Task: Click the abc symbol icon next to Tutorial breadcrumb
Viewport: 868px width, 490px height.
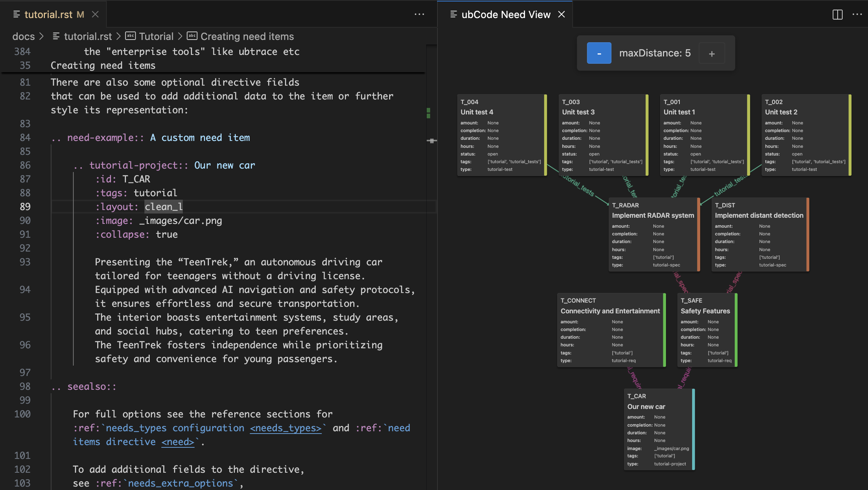Action: 130,36
